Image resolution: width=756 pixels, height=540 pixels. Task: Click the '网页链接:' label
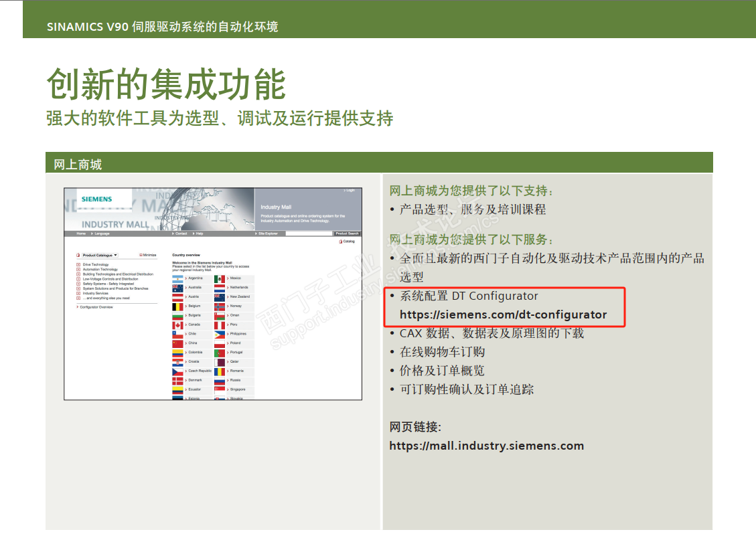click(x=415, y=427)
